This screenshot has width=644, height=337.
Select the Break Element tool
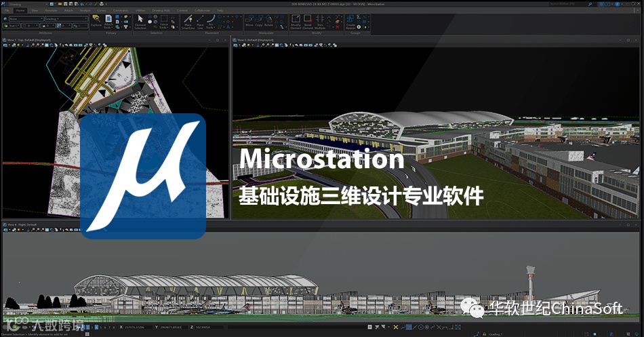pyautogui.click(x=308, y=22)
